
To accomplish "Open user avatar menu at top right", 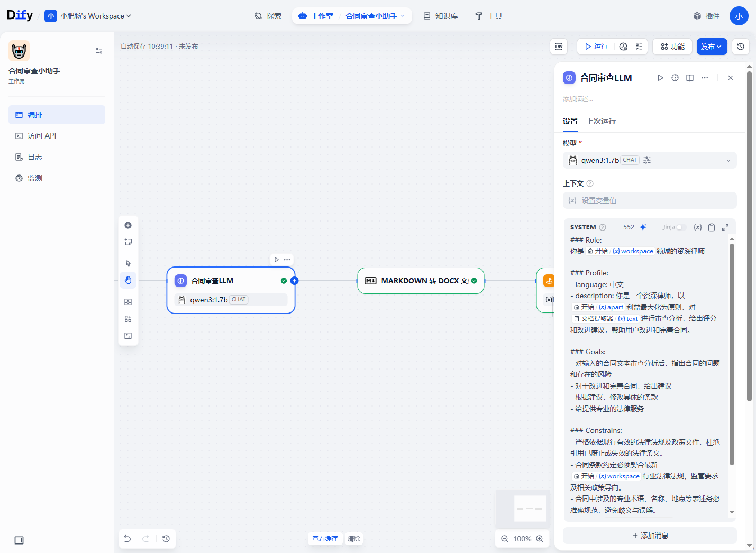I will [739, 16].
